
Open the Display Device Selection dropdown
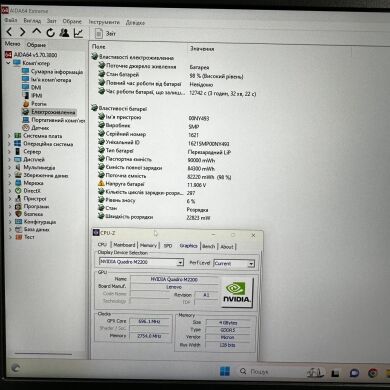pos(141,262)
